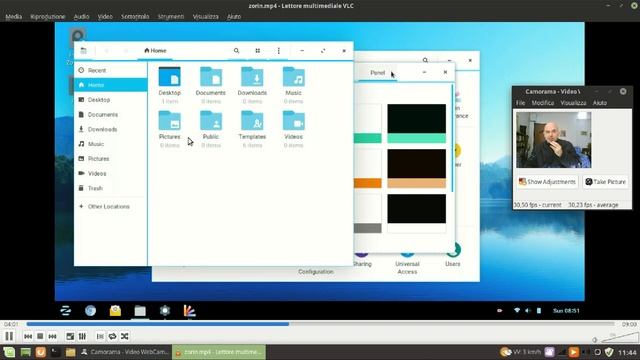Click the Home path button in Files
640x360 pixels.
pyautogui.click(x=155, y=51)
